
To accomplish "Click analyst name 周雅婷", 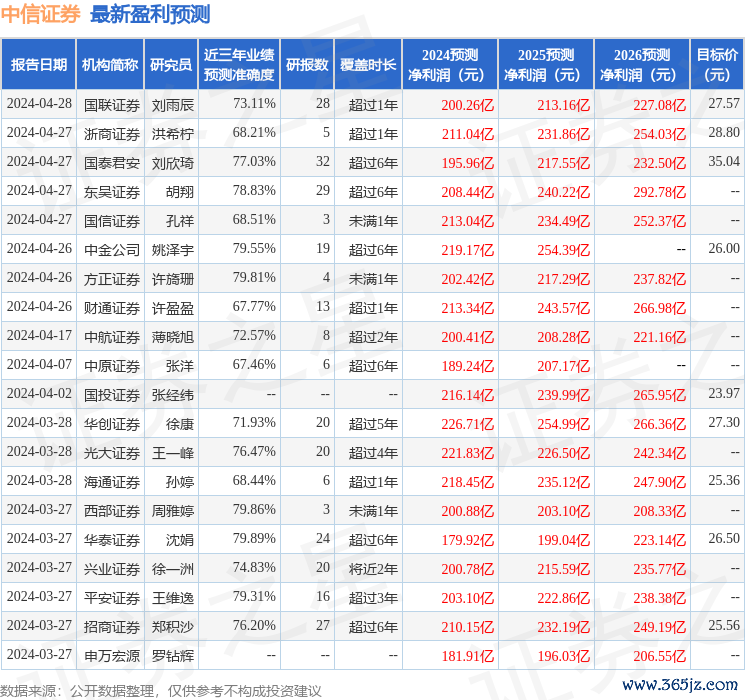I will tap(172, 511).
